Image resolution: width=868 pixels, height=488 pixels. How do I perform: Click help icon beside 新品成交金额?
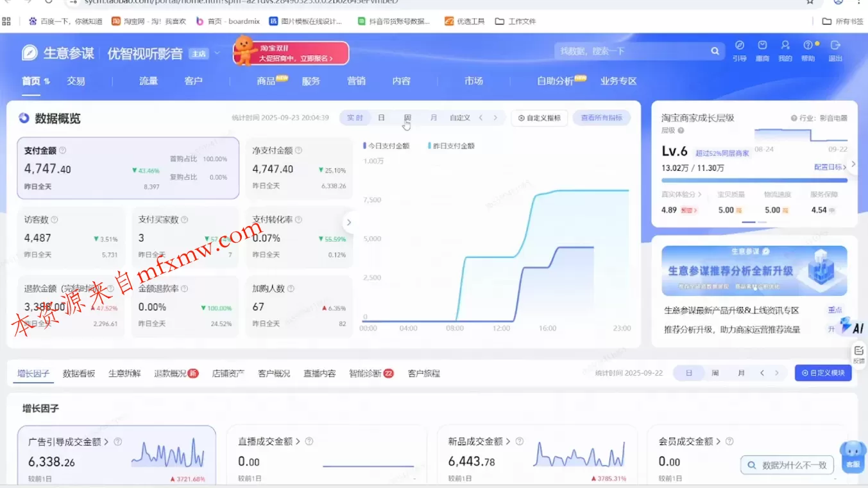(x=520, y=442)
